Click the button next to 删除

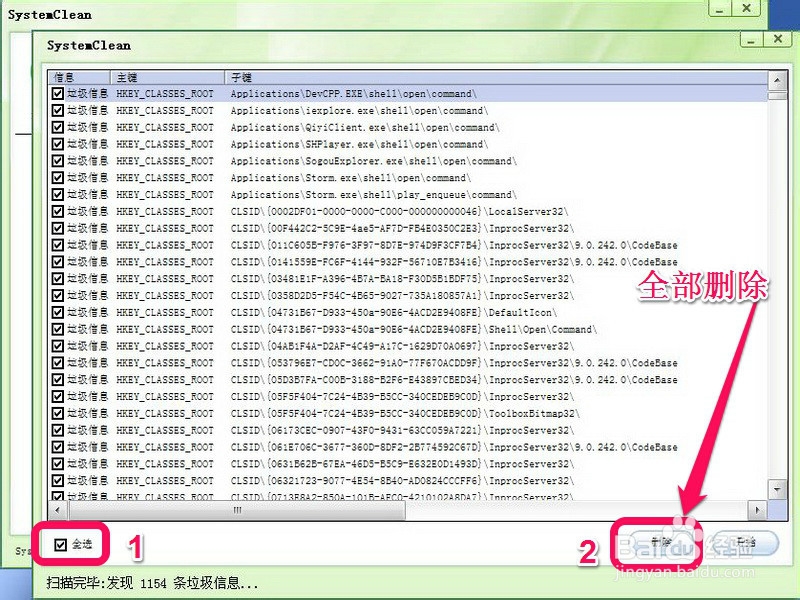point(745,543)
